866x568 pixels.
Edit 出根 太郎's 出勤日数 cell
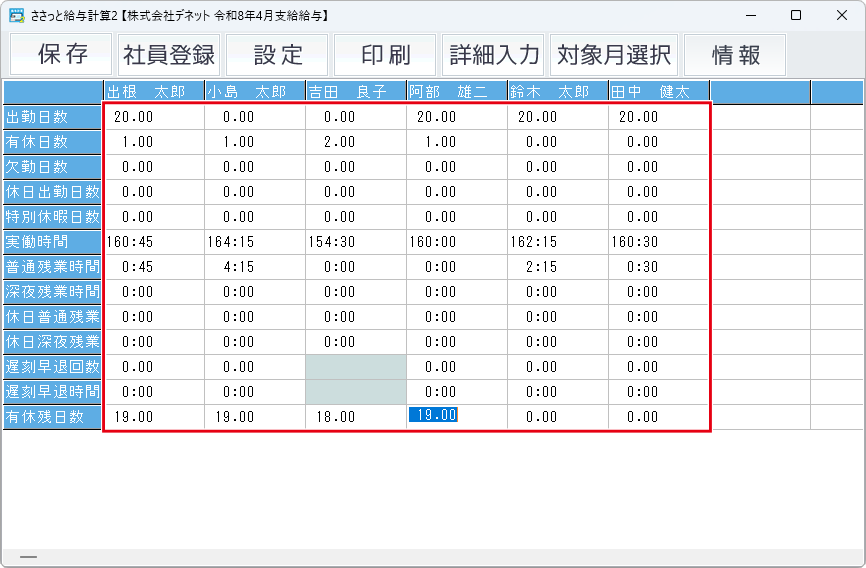click(x=154, y=117)
